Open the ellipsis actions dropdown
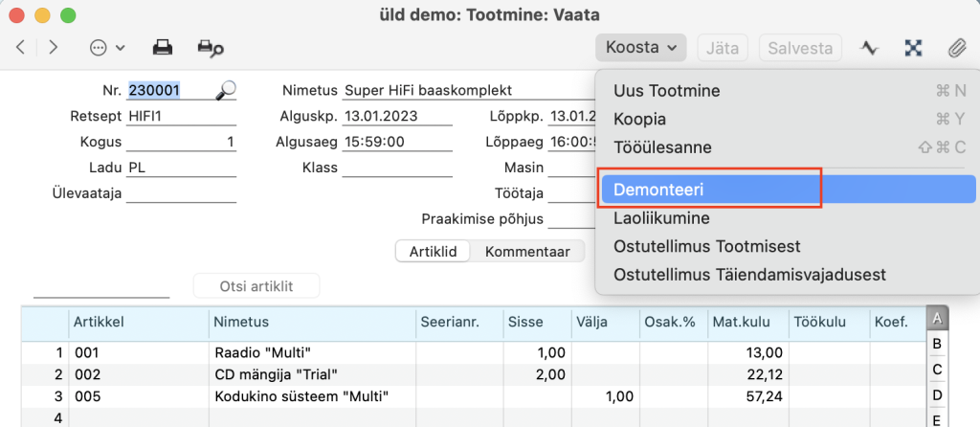 click(x=105, y=47)
